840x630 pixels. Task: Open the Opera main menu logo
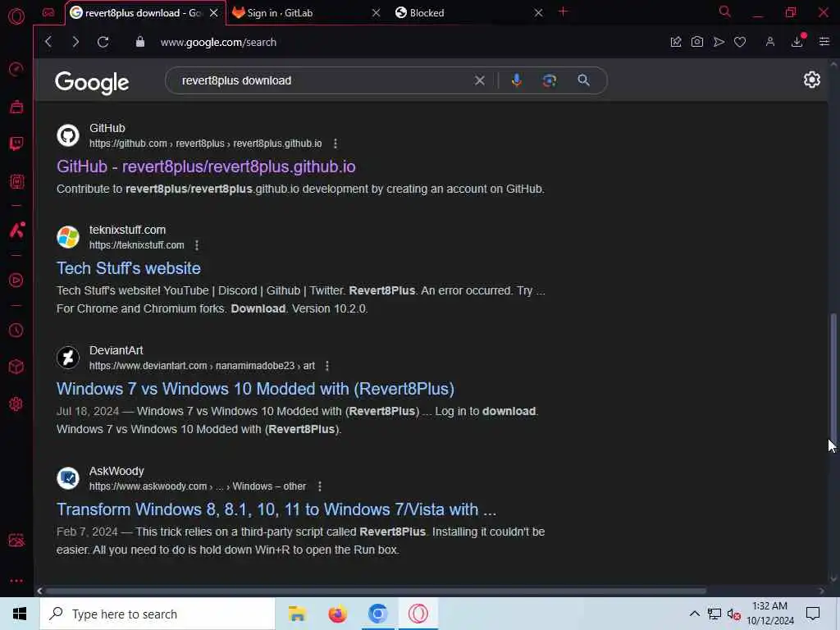[x=16, y=16]
